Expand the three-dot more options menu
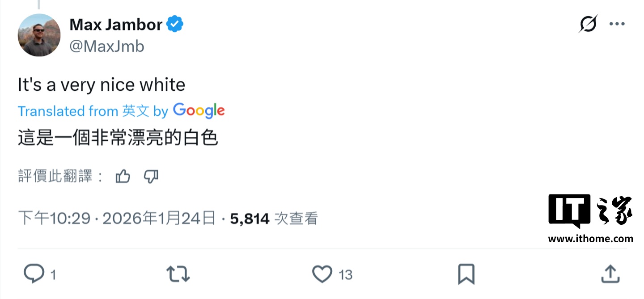This screenshot has width=644, height=299. tap(617, 24)
